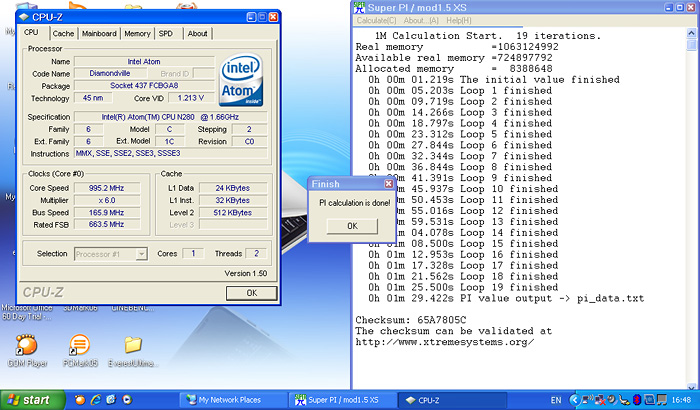Click the Super PI title bar icon

tap(359, 7)
